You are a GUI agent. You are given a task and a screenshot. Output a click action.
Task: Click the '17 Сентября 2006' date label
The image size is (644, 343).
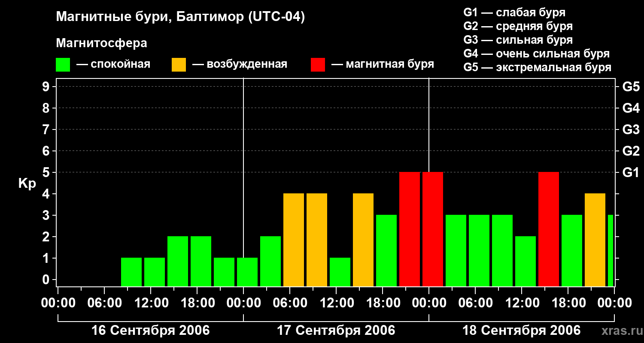[336, 330]
